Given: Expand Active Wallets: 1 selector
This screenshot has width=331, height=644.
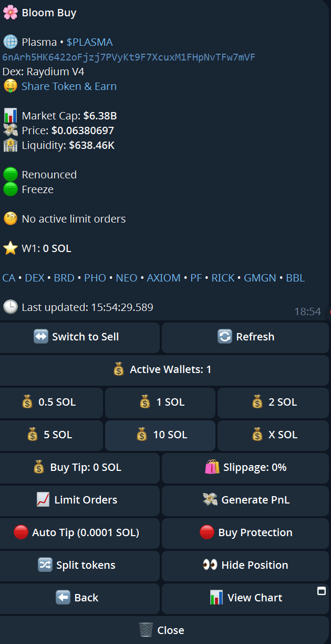Looking at the screenshot, I should pyautogui.click(x=164, y=370).
